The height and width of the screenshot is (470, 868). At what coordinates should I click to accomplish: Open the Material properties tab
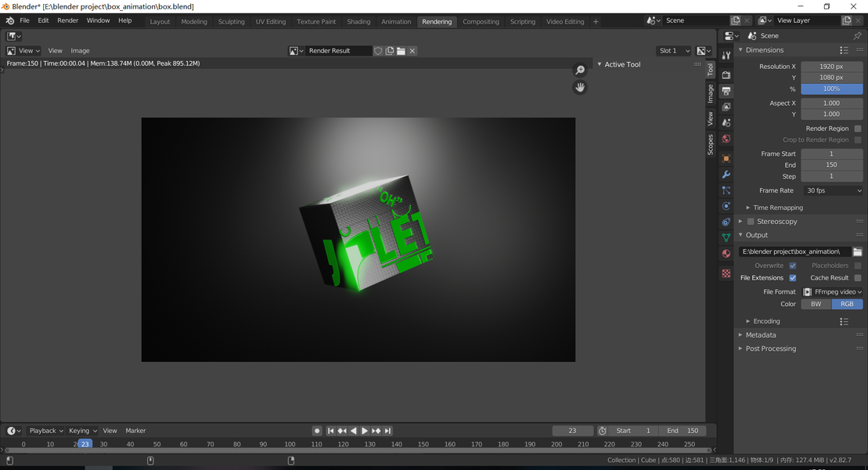pyautogui.click(x=726, y=253)
